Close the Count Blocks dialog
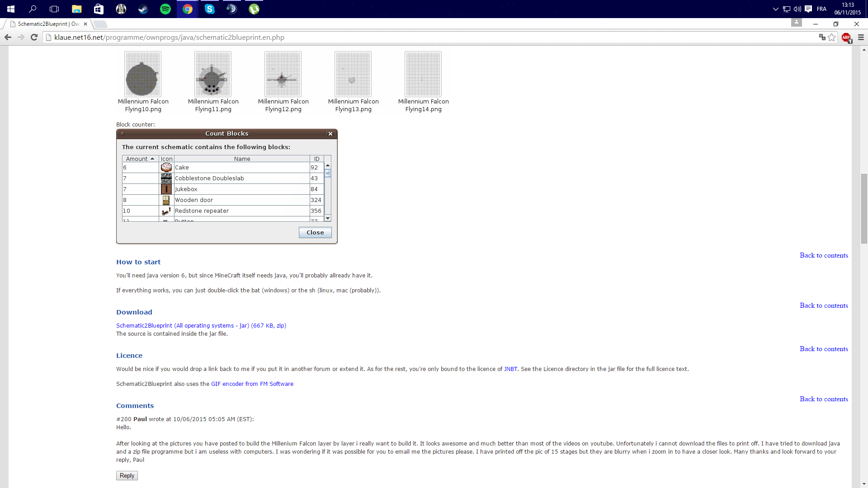The width and height of the screenshot is (868, 488). click(315, 232)
